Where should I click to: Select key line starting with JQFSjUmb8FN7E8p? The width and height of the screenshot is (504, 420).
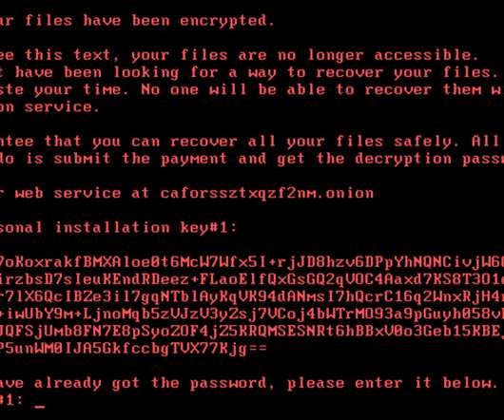252,332
